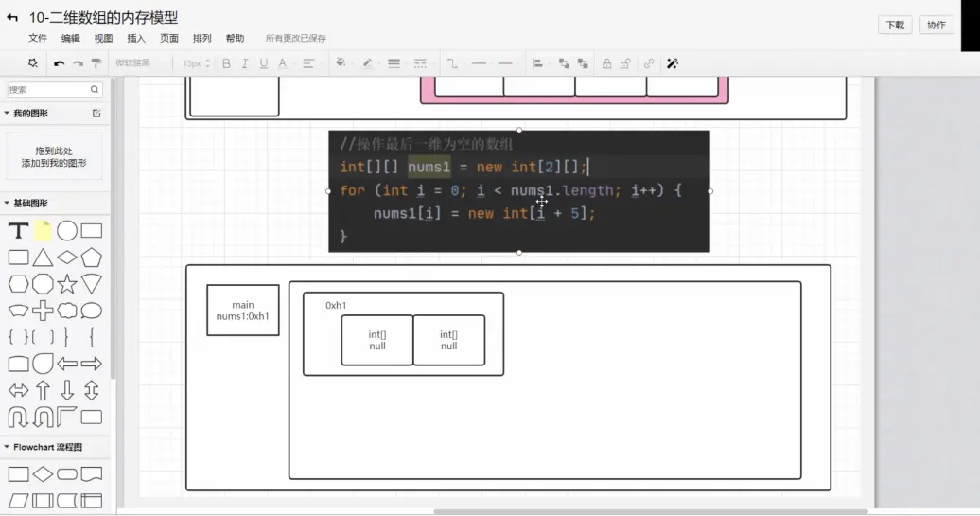Click the lock icon in toolbar
980x516 pixels.
point(606,63)
